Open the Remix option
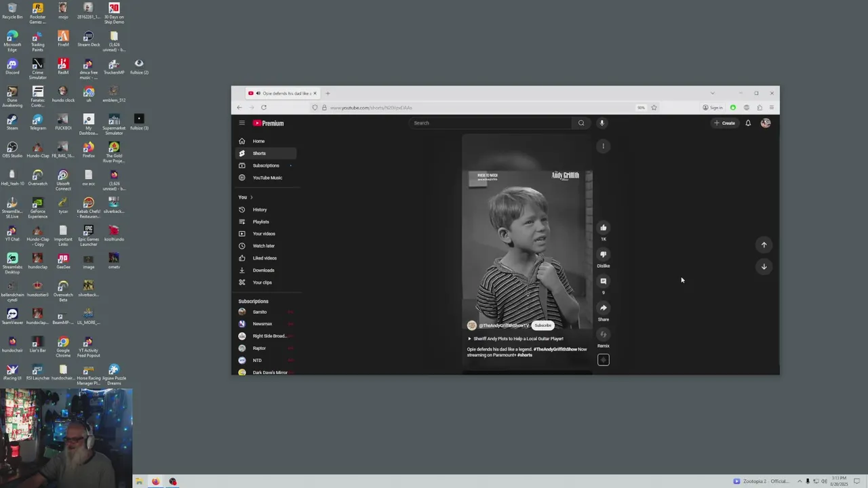The width and height of the screenshot is (868, 488). coord(603,334)
